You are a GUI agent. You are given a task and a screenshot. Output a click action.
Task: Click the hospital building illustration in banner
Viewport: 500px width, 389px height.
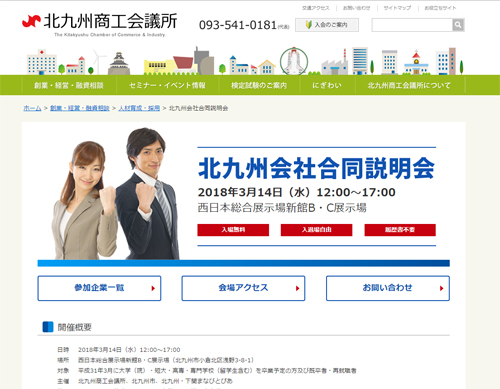pos(41,62)
